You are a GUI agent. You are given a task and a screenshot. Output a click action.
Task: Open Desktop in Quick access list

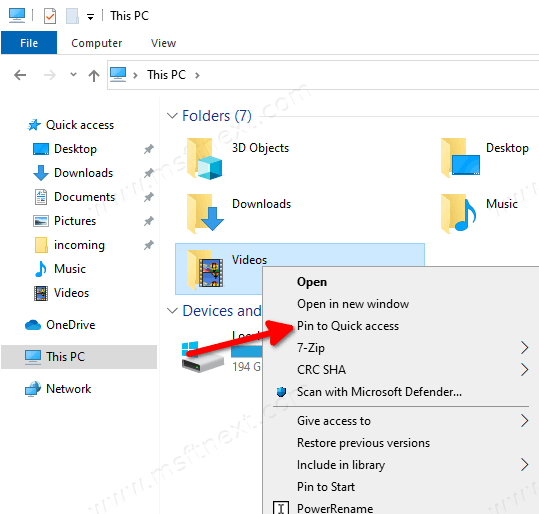pos(75,149)
